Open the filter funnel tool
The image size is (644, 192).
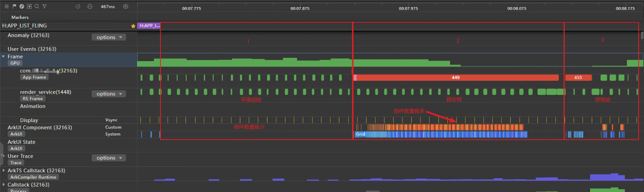44,6
